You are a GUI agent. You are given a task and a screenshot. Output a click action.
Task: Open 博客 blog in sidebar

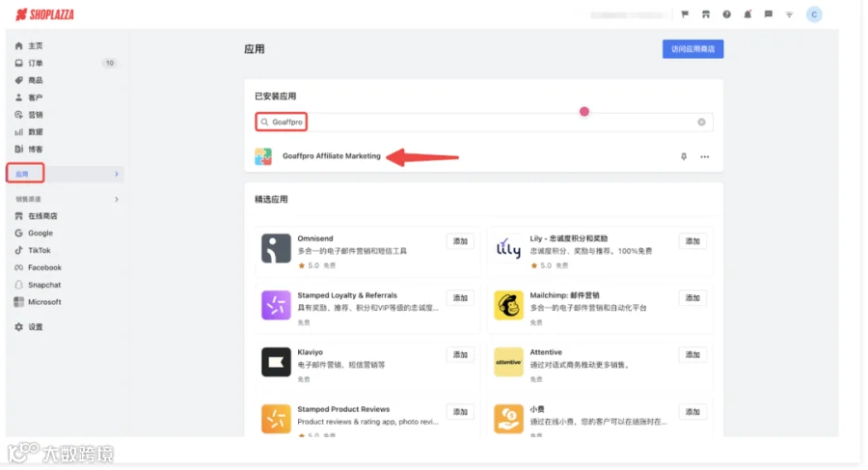[x=36, y=149]
